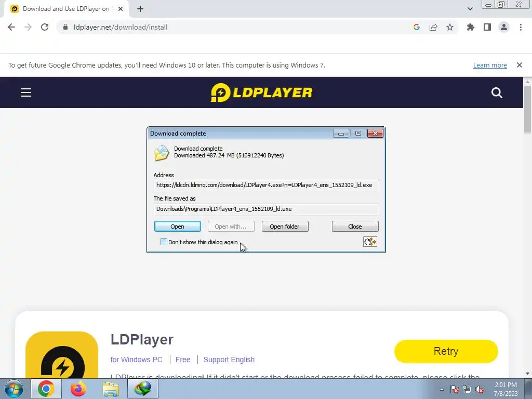Viewport: 532px width, 399px height.
Task: Open the Chrome profile avatar
Action: click(504, 27)
